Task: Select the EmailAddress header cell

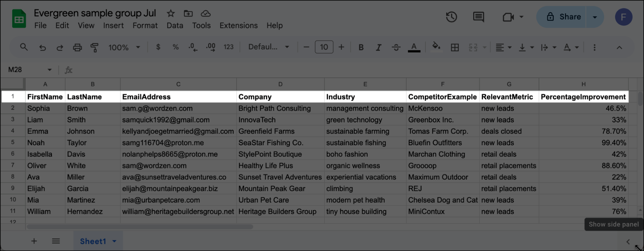Action: click(178, 97)
